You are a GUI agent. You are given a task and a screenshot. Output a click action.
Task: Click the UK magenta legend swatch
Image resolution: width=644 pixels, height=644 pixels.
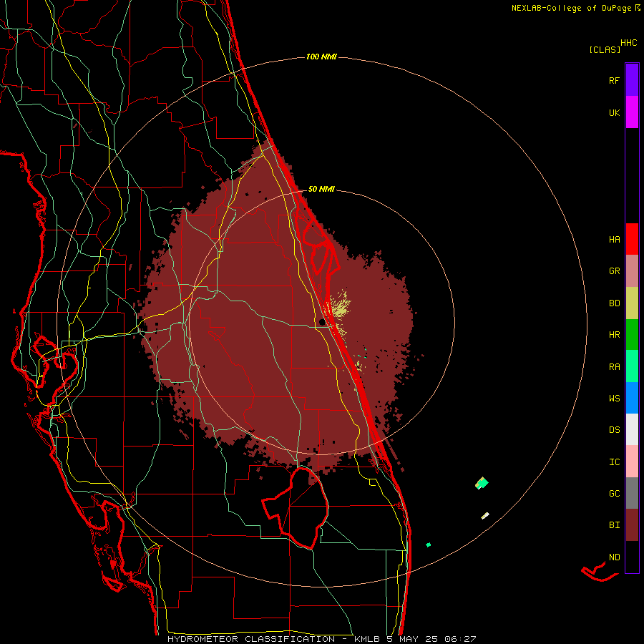[x=632, y=112]
